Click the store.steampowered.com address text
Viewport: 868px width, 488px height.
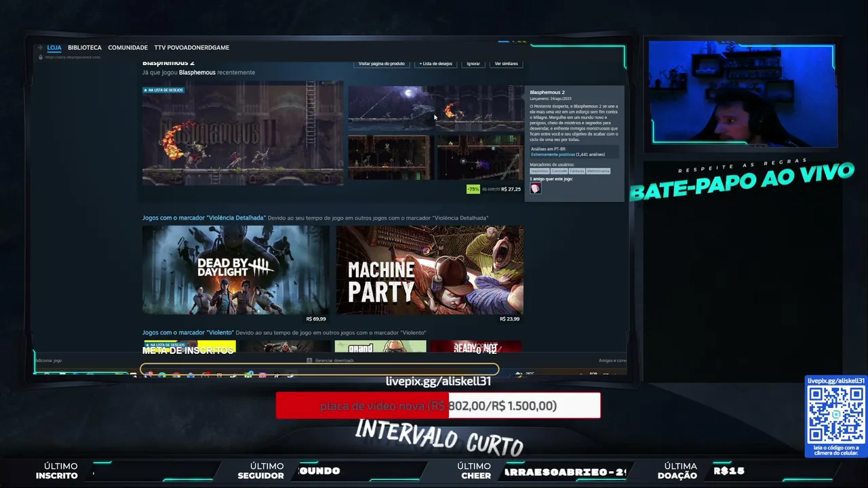click(x=73, y=57)
